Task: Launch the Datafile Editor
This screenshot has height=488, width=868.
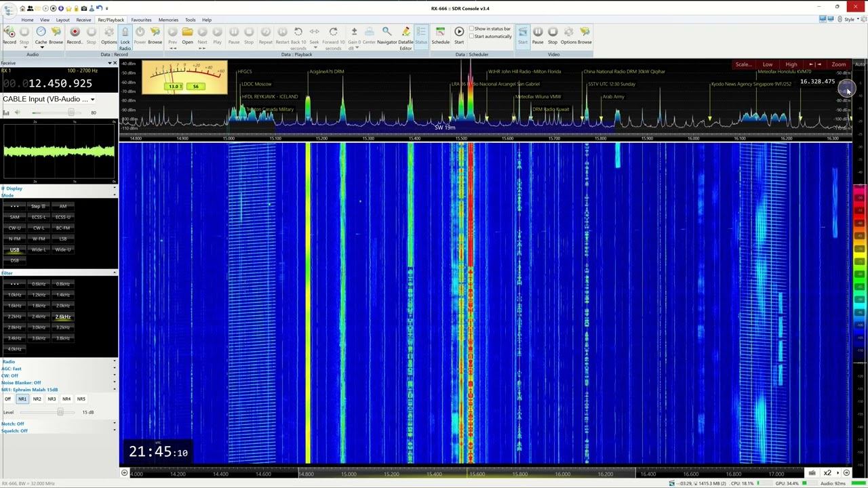Action: pyautogui.click(x=406, y=38)
